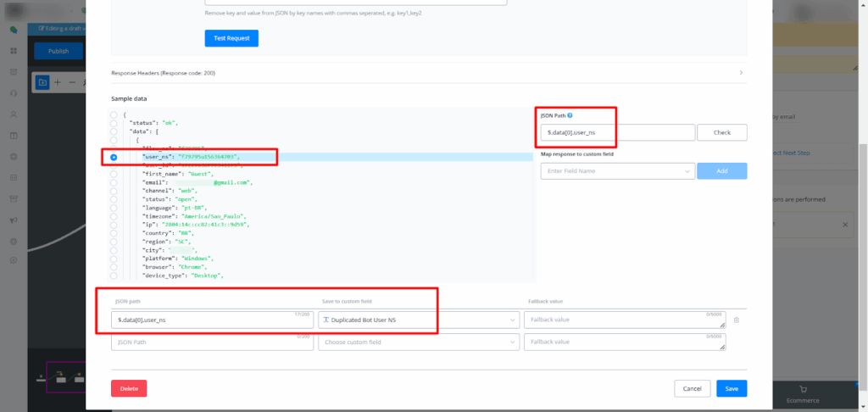
Task: Click the empty JSON Path input field
Action: tap(212, 342)
